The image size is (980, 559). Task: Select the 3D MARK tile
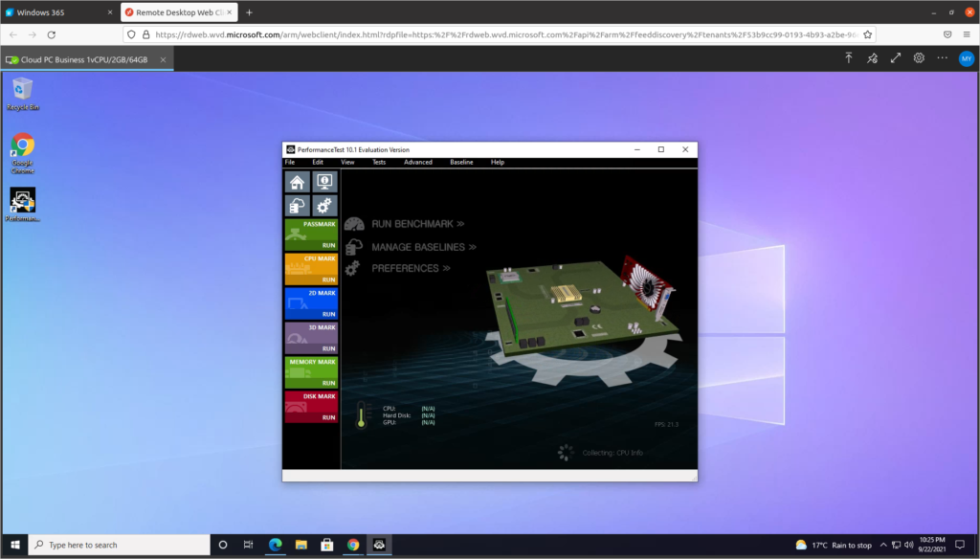[311, 338]
